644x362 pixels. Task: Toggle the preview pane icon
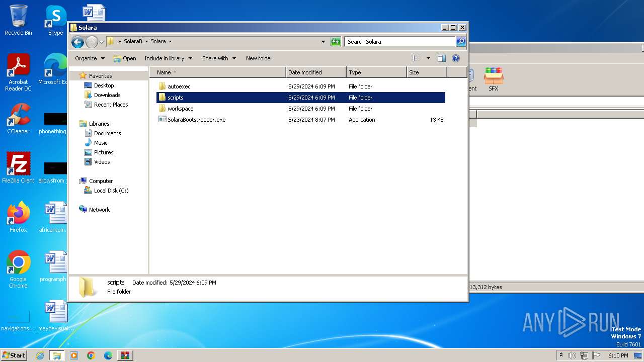point(442,58)
